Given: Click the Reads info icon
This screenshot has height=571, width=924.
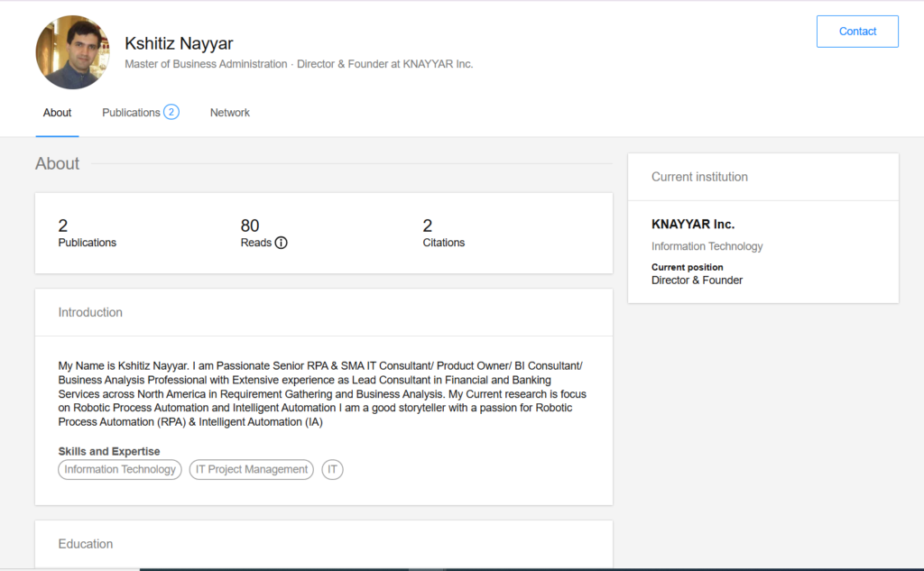Looking at the screenshot, I should click(281, 243).
